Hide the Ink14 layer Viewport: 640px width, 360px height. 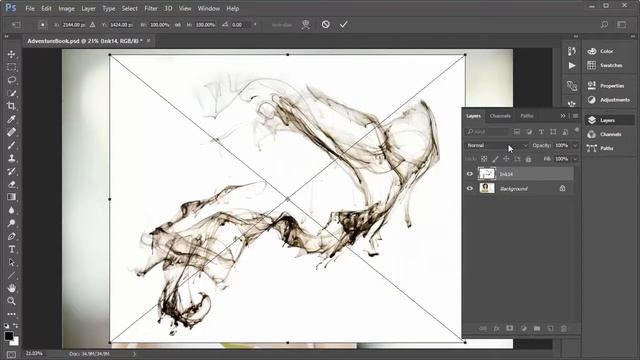[470, 174]
